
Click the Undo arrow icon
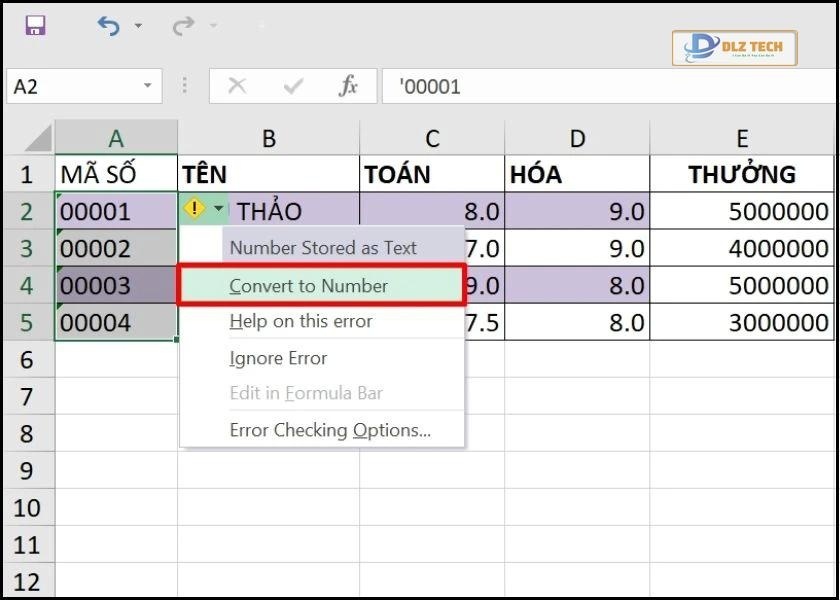110,27
